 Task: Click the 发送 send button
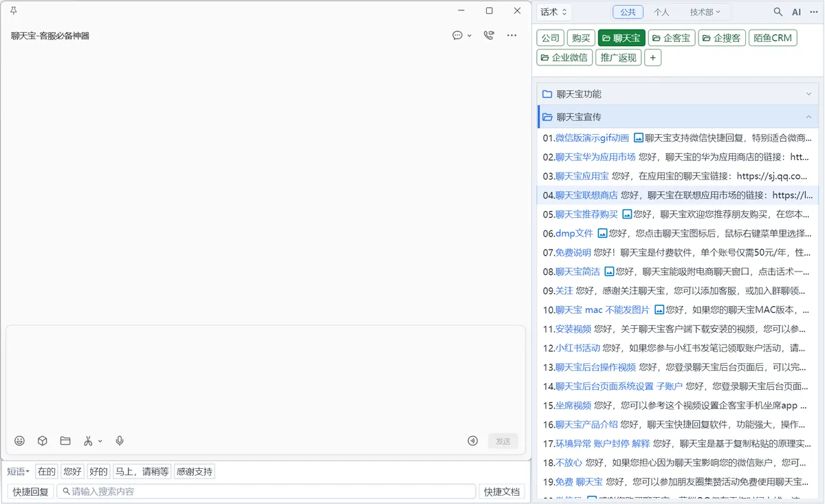coord(503,441)
